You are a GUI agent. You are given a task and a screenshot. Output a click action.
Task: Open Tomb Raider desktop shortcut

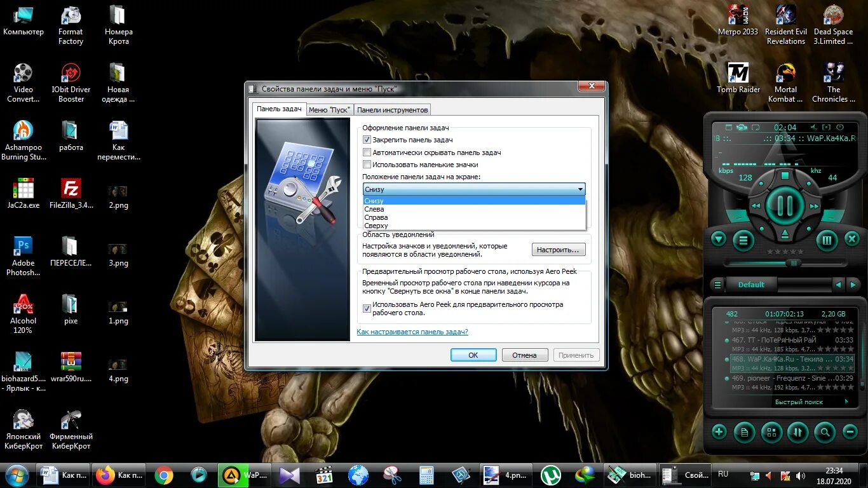point(738,78)
